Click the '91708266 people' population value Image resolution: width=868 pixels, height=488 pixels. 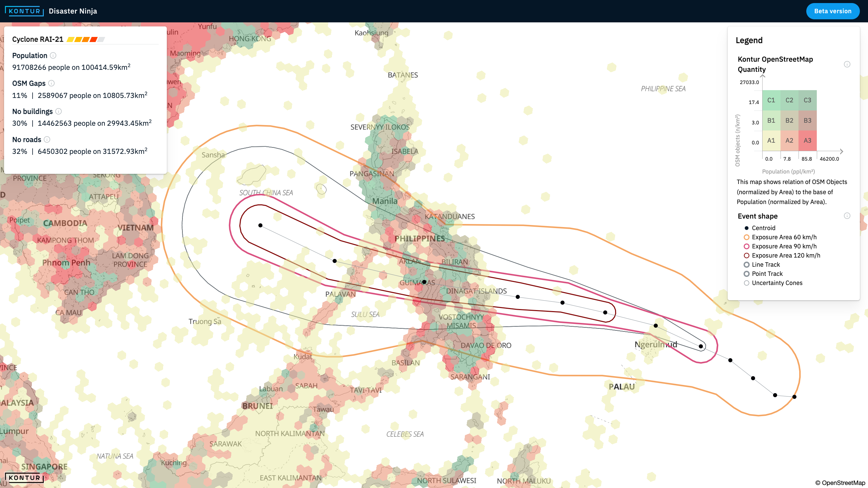pyautogui.click(x=41, y=67)
